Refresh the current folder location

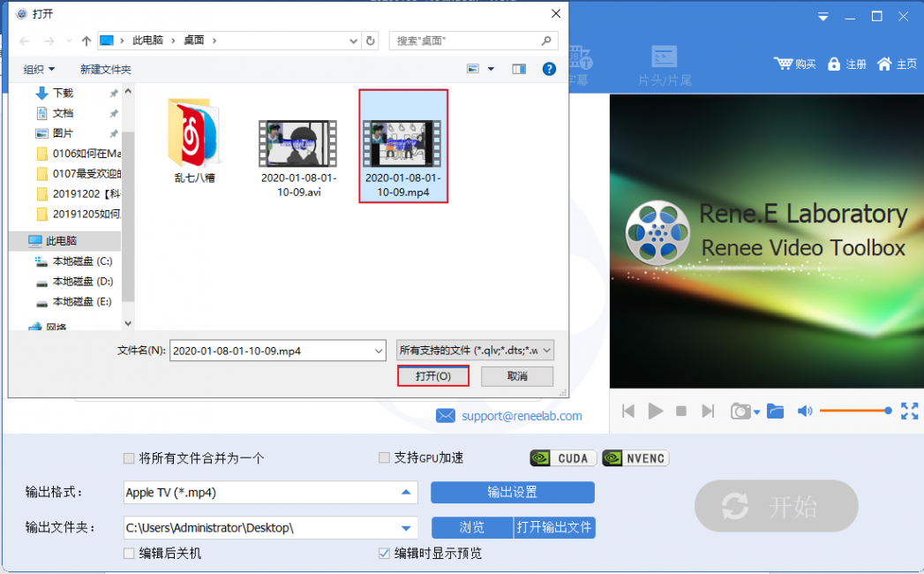coord(370,41)
